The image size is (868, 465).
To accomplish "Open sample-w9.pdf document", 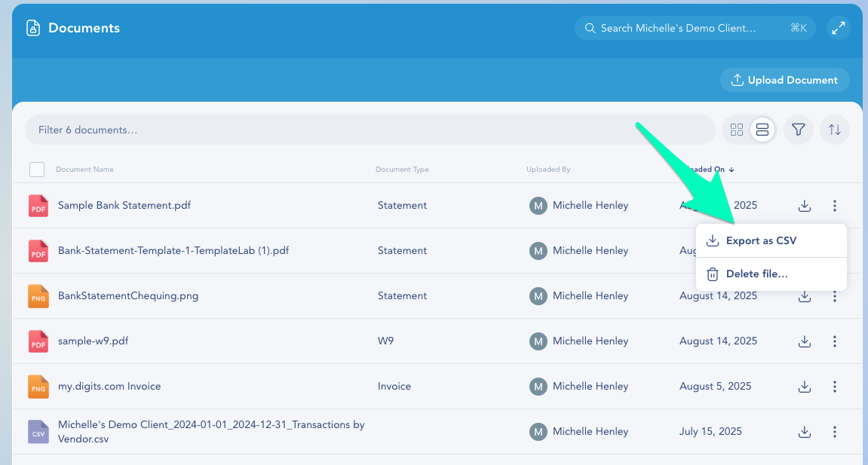I will coord(93,341).
